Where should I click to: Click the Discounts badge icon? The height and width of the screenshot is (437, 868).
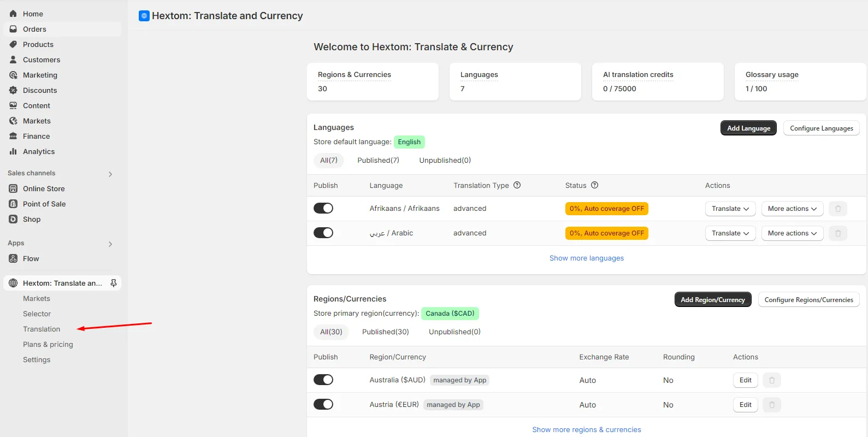tap(13, 90)
